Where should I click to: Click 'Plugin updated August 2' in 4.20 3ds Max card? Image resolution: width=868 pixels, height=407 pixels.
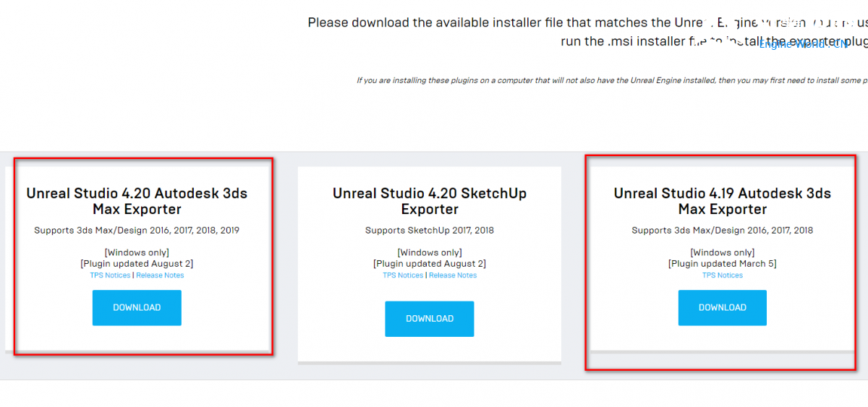[x=137, y=264]
